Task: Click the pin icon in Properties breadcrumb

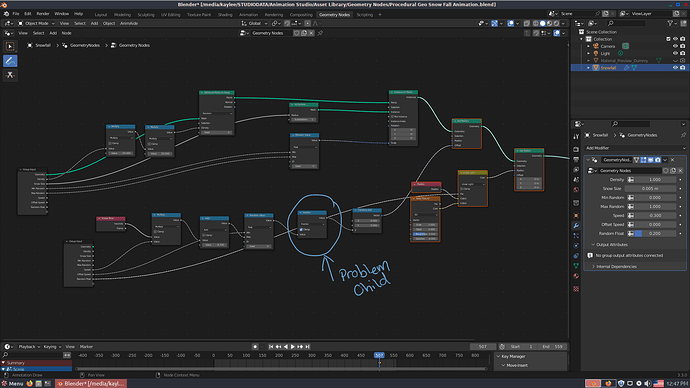Action: 683,135
